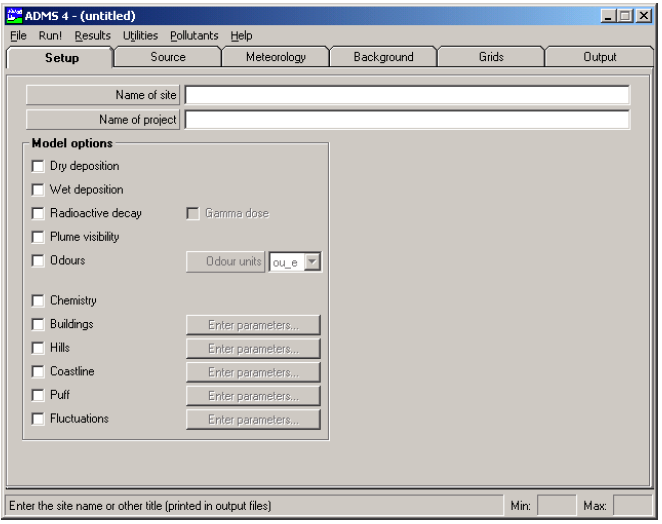Click the Name of project label button
This screenshot has width=662, height=524.
coord(103,119)
